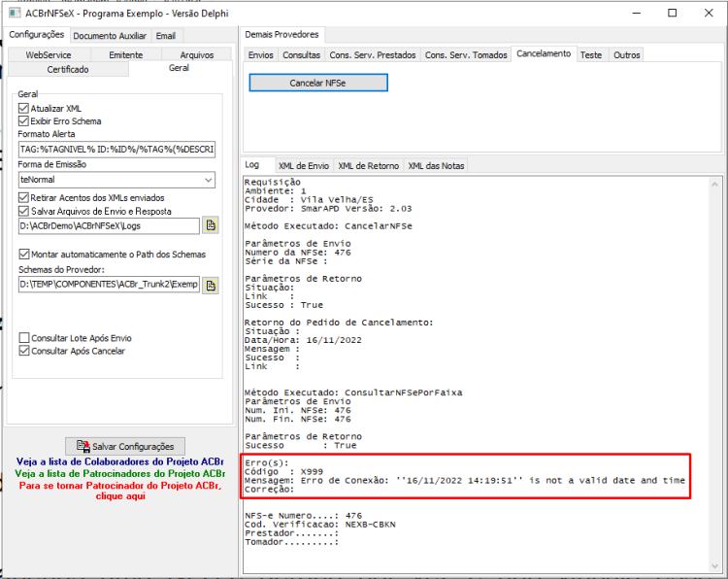The width and height of the screenshot is (728, 579).
Task: Click the Logs path input field
Action: point(109,225)
